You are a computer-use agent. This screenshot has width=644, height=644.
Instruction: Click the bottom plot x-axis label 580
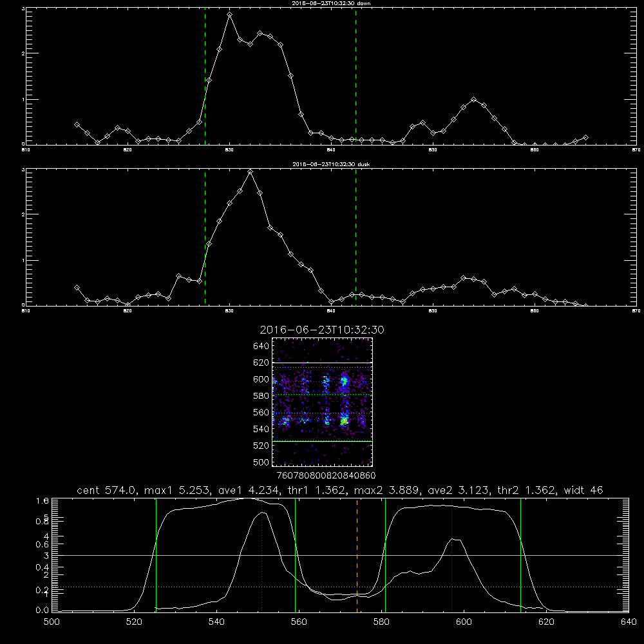[x=381, y=622]
